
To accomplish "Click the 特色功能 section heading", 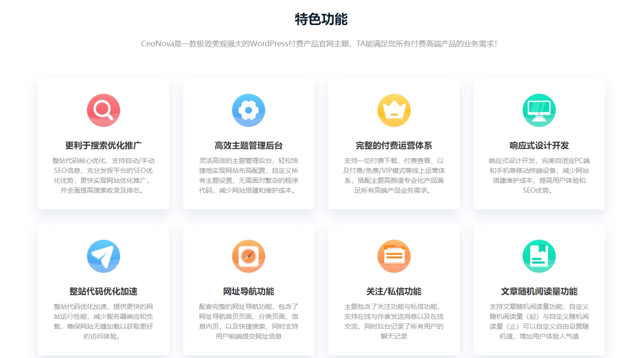I will tap(321, 19).
